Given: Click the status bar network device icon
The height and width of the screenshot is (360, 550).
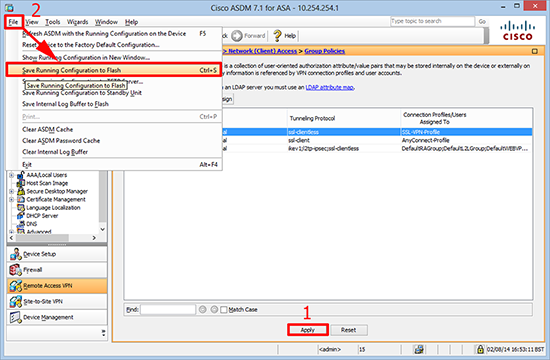Looking at the screenshot, I should 418,349.
